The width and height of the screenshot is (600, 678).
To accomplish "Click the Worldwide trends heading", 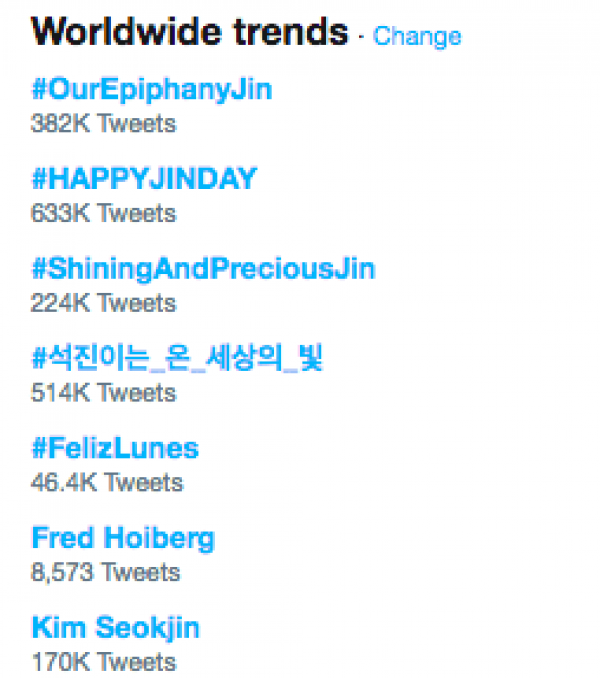I will pos(189,31).
